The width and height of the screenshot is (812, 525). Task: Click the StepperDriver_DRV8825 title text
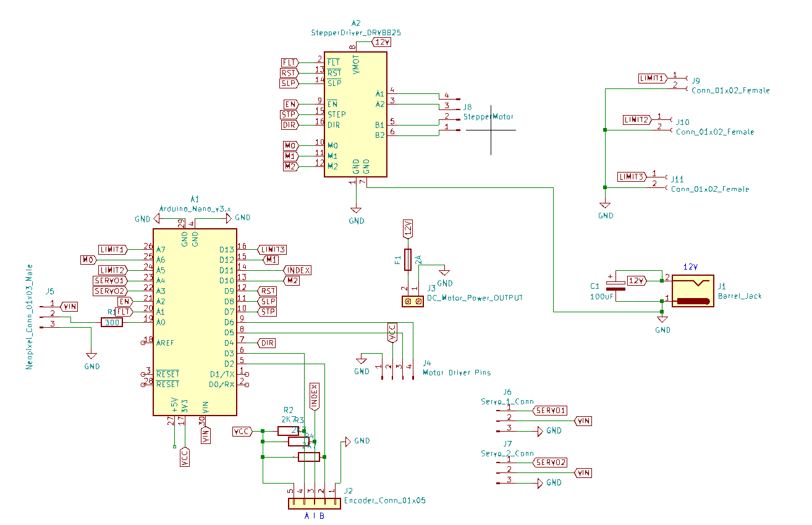356,33
